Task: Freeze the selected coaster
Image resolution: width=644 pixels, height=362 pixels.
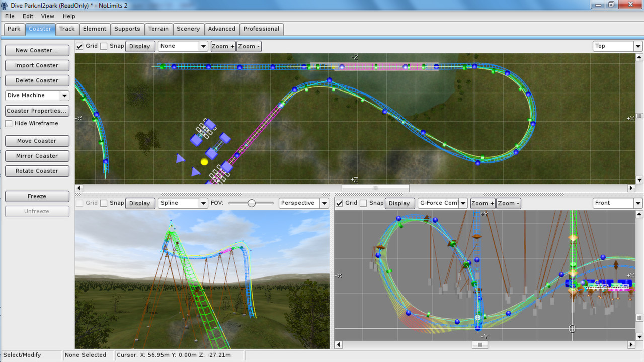Action: [37, 196]
